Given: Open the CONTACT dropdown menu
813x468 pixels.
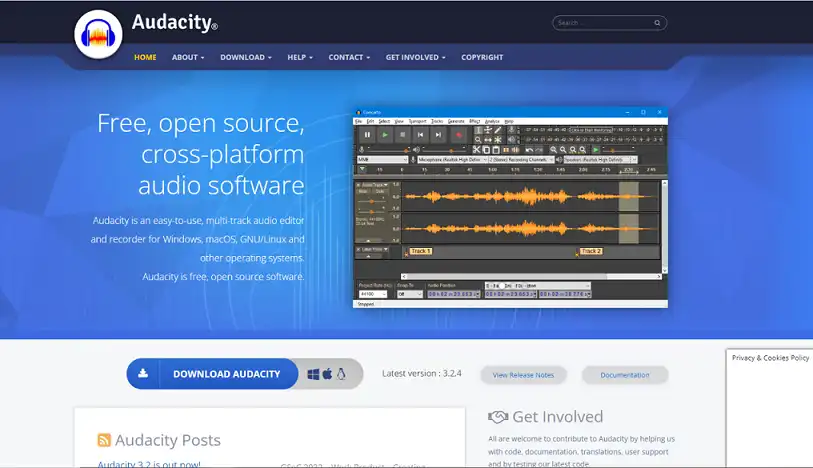Looking at the screenshot, I should [349, 57].
